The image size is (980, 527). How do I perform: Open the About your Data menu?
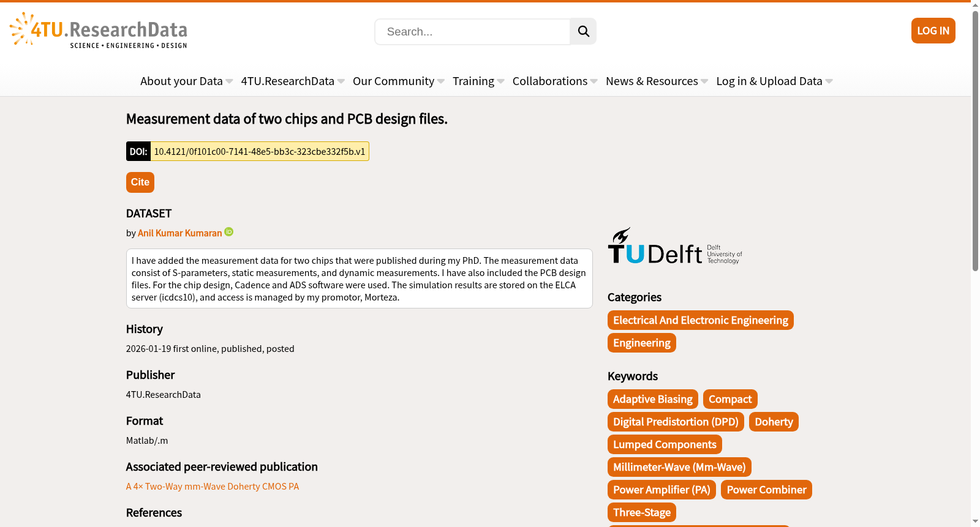click(x=181, y=81)
